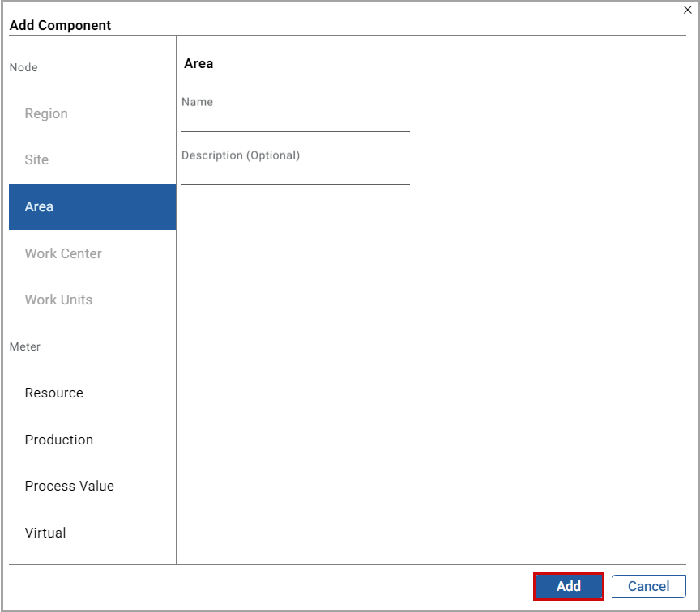
Task: Select the Virtual meter type
Action: point(45,533)
